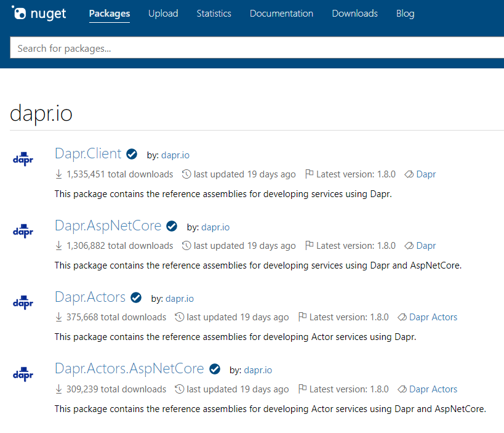Image resolution: width=504 pixels, height=433 pixels.
Task: Click dapr.io owner link for Dapr.Client
Action: point(175,155)
